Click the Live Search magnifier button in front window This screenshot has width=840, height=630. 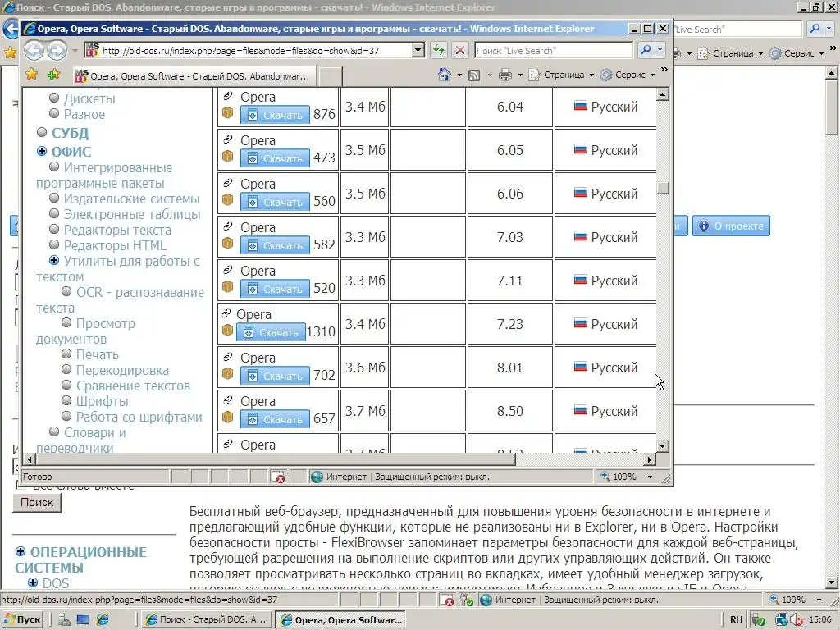[646, 50]
